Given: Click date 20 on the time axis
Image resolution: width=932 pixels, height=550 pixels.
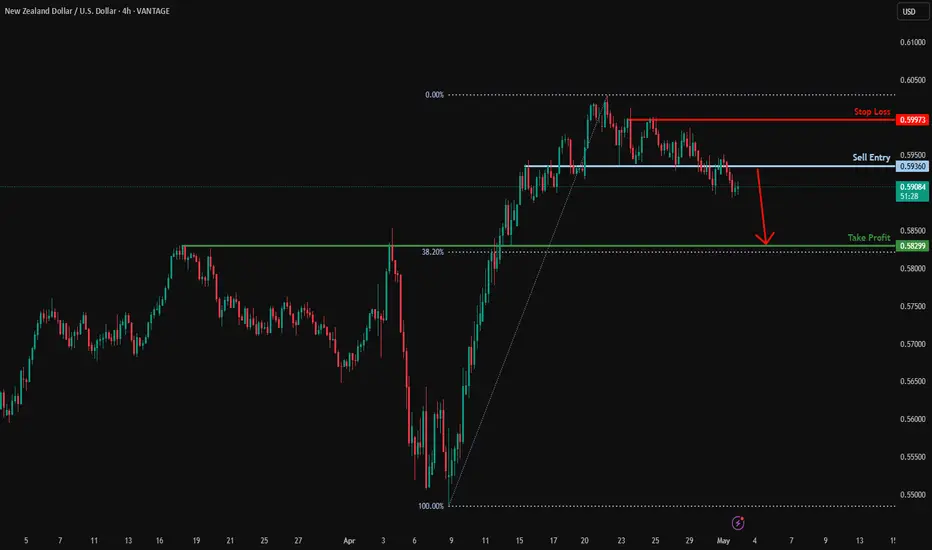Looking at the screenshot, I should point(584,540).
